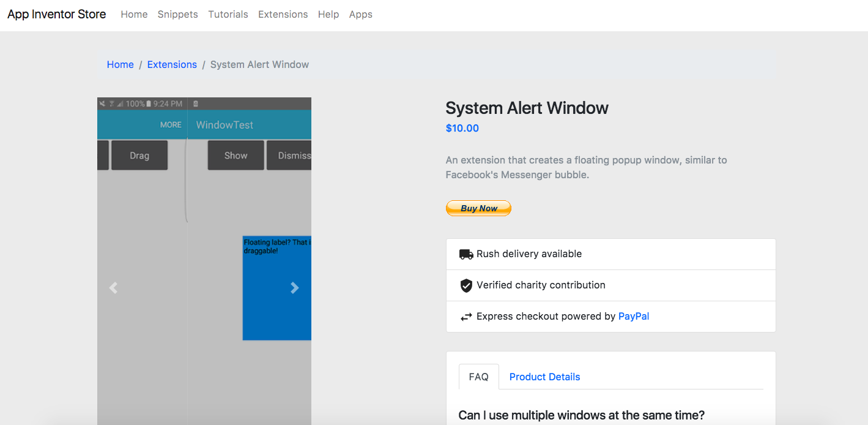This screenshot has height=425, width=868.
Task: Click the exchange arrows express checkout icon
Action: point(466,317)
